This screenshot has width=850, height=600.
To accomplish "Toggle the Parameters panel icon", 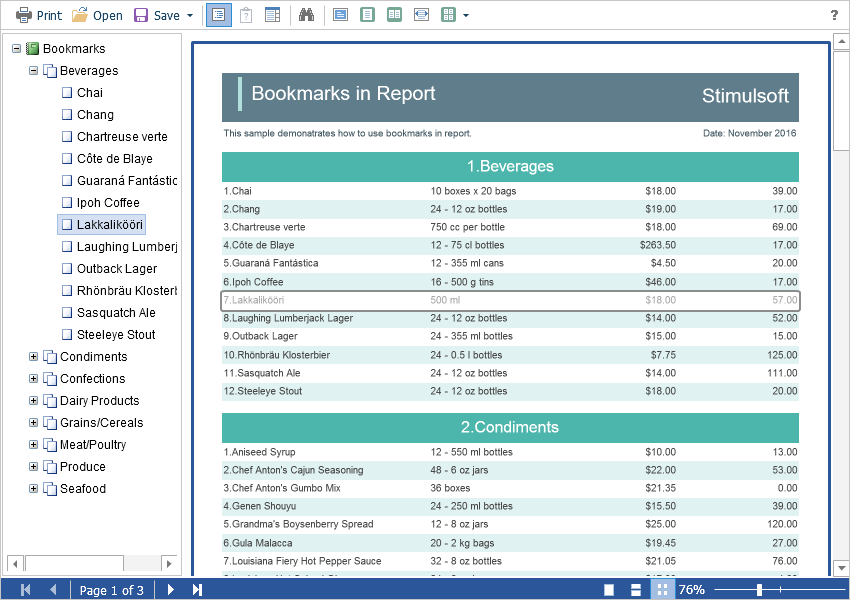I will (x=246, y=15).
